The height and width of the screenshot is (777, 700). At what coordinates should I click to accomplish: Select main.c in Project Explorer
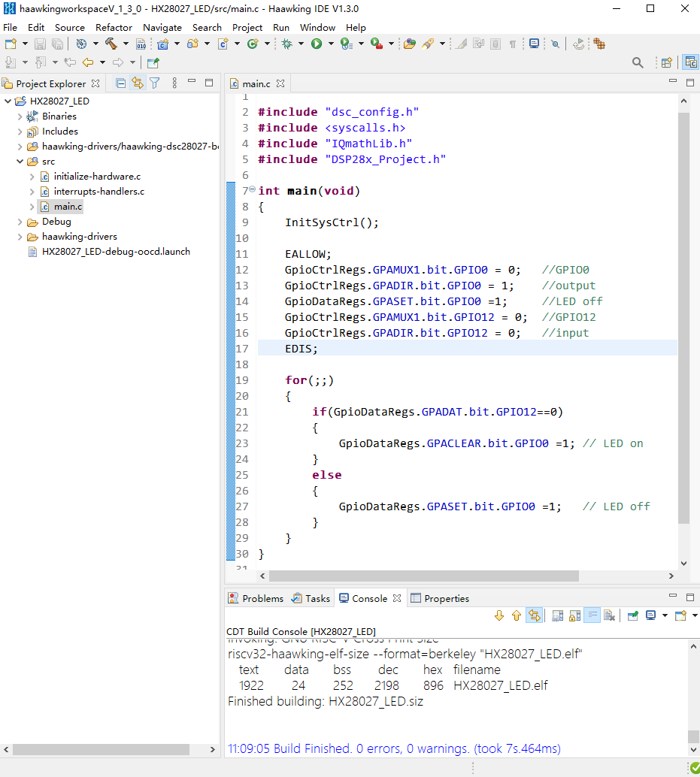pyautogui.click(x=68, y=207)
